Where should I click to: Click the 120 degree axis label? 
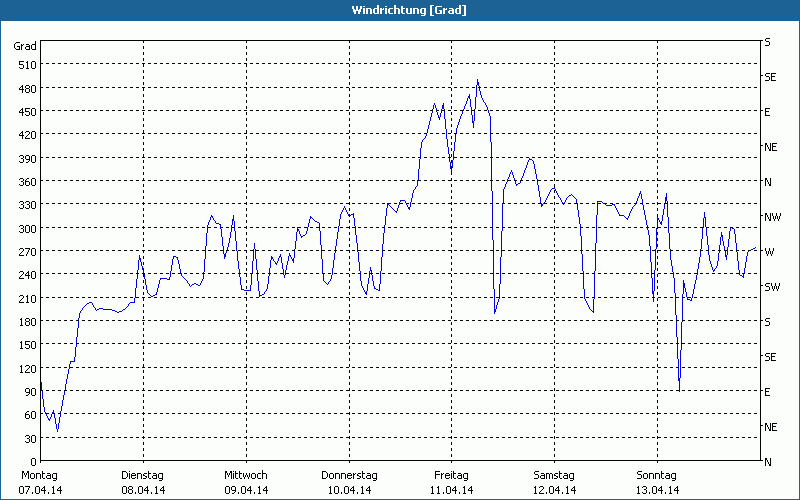click(28, 368)
